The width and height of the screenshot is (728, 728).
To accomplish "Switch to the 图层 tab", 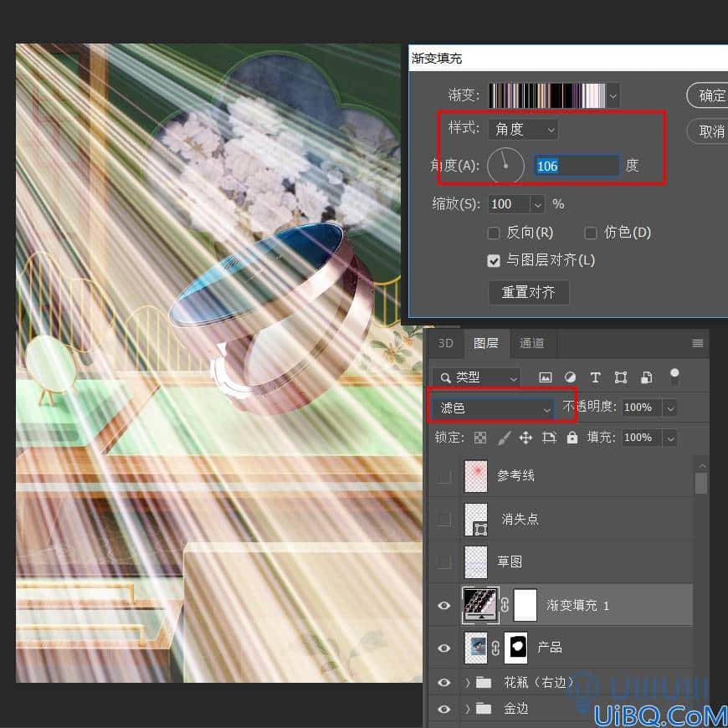I will [x=486, y=343].
